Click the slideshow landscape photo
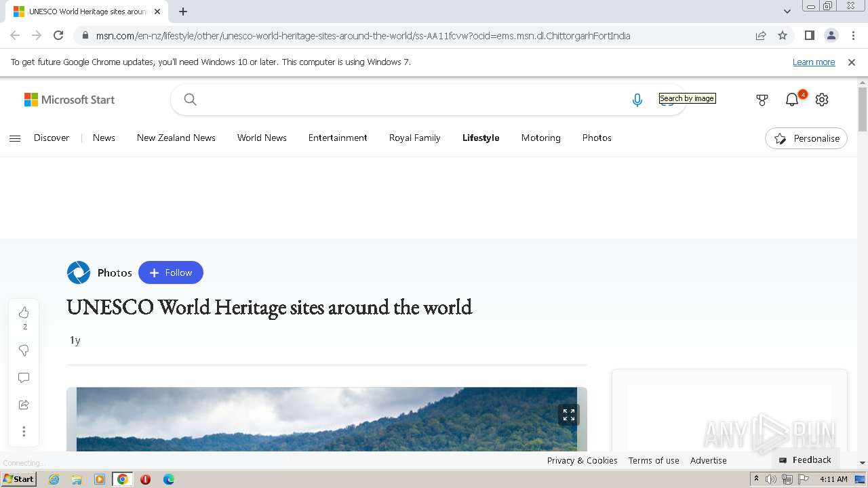 point(327,420)
